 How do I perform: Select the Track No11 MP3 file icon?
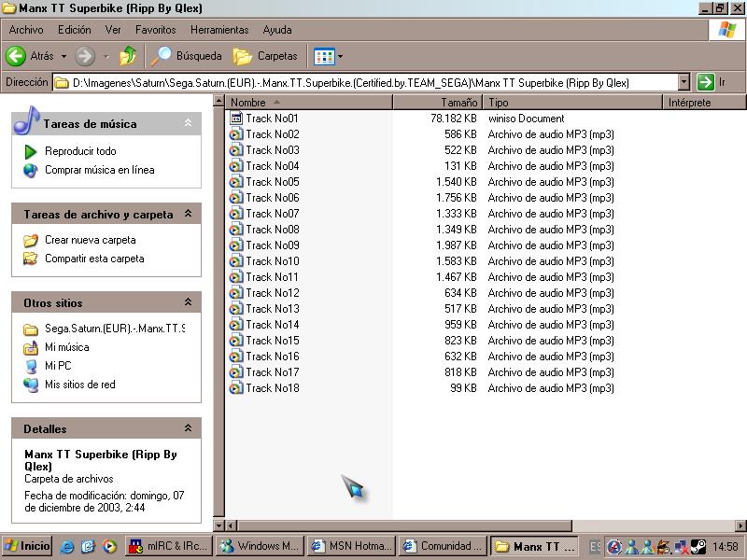(236, 277)
